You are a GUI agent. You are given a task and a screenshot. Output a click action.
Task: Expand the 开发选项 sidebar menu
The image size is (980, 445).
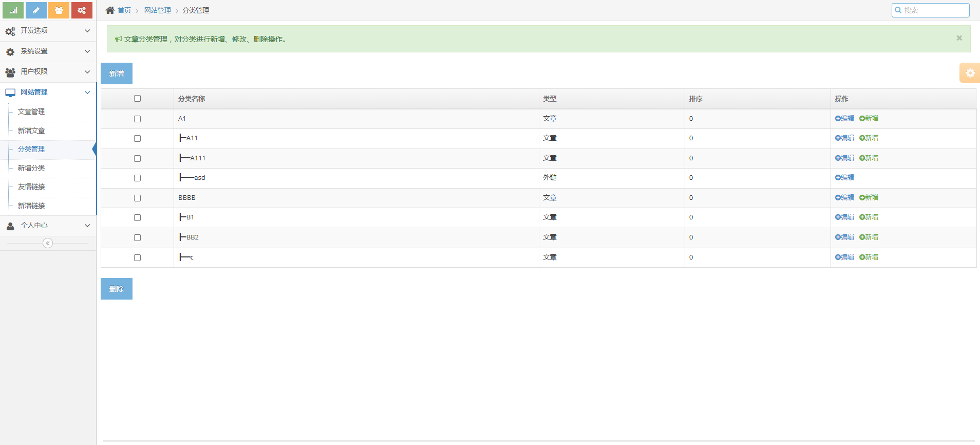coord(48,31)
